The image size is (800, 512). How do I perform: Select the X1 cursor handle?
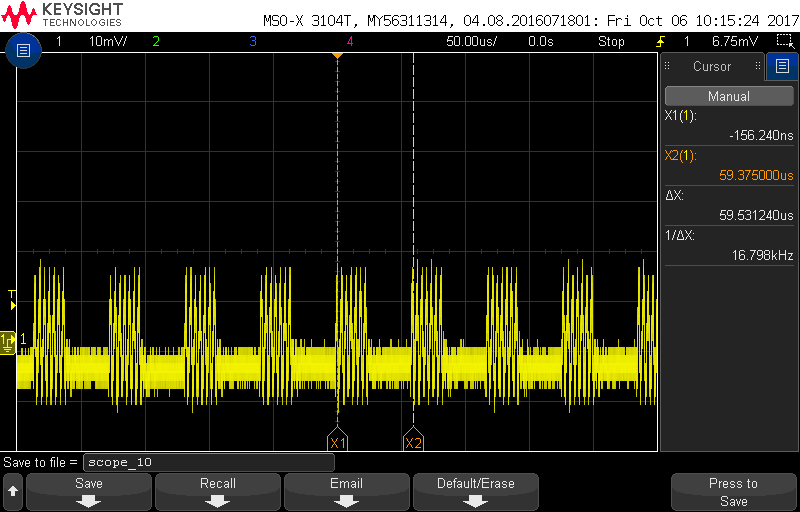point(337,439)
